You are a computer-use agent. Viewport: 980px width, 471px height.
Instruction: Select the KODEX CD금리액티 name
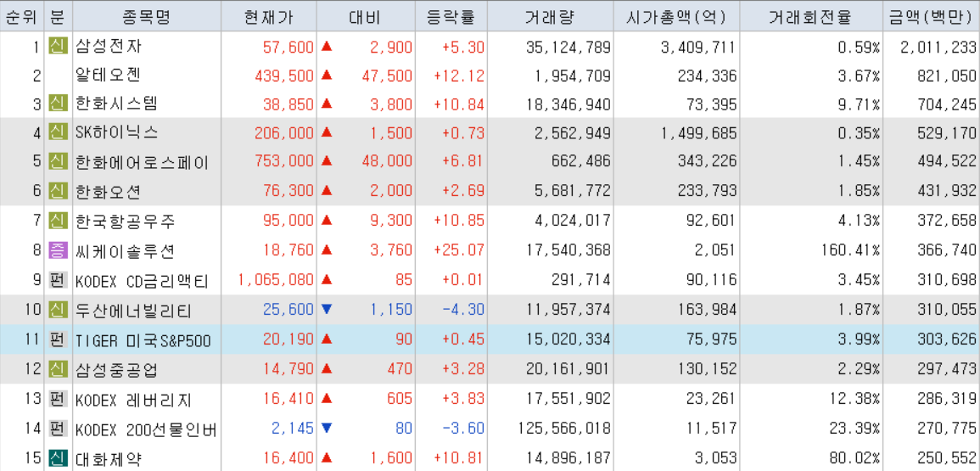tap(141, 280)
